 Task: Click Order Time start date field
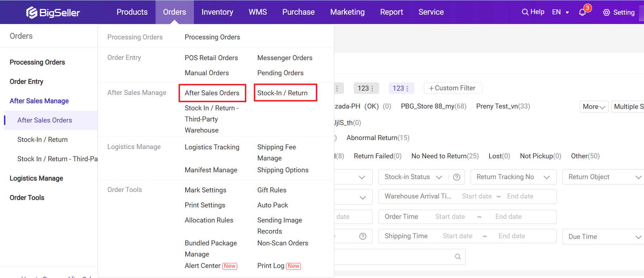pyautogui.click(x=450, y=217)
